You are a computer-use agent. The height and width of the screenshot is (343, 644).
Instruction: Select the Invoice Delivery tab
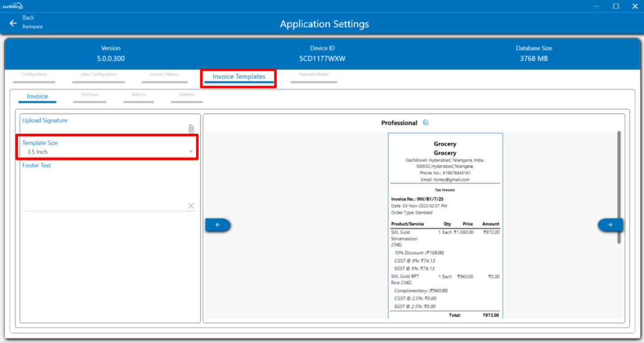(x=164, y=75)
